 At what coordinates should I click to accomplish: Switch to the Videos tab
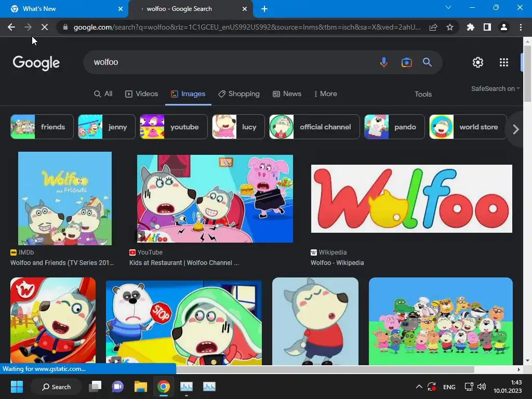point(141,94)
